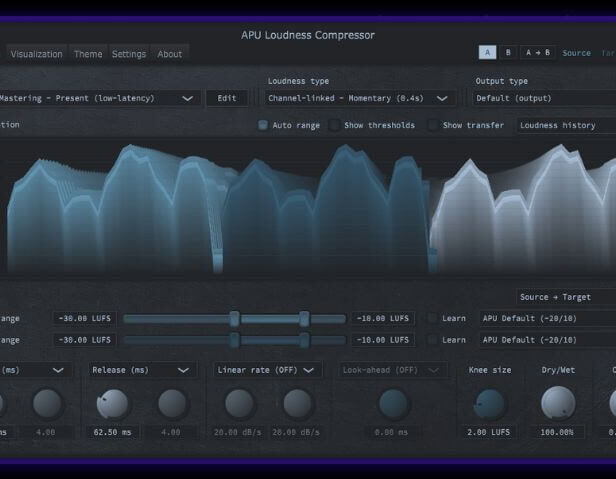The width and height of the screenshot is (616, 479).
Task: Click the APU Loudness Compressor title
Action: (x=308, y=35)
